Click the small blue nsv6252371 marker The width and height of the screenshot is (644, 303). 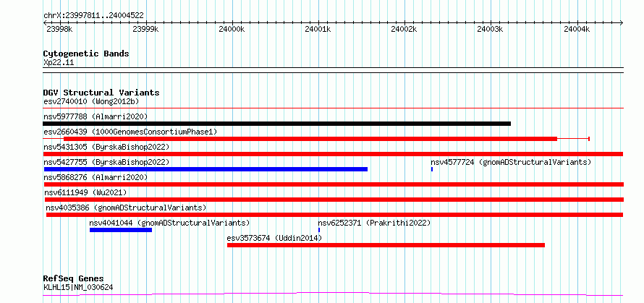[x=319, y=230]
